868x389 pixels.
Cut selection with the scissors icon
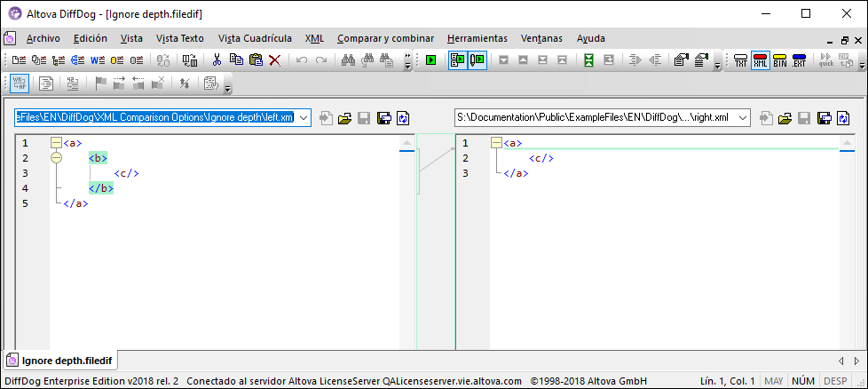click(x=217, y=60)
